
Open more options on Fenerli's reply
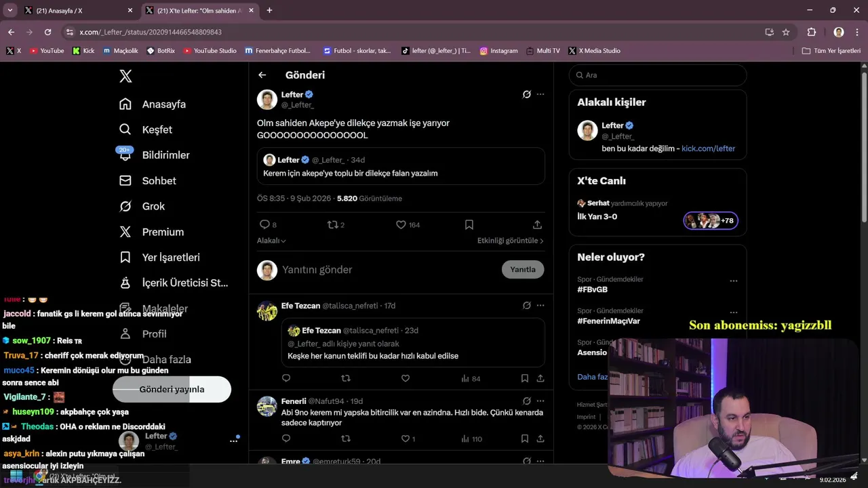click(540, 401)
